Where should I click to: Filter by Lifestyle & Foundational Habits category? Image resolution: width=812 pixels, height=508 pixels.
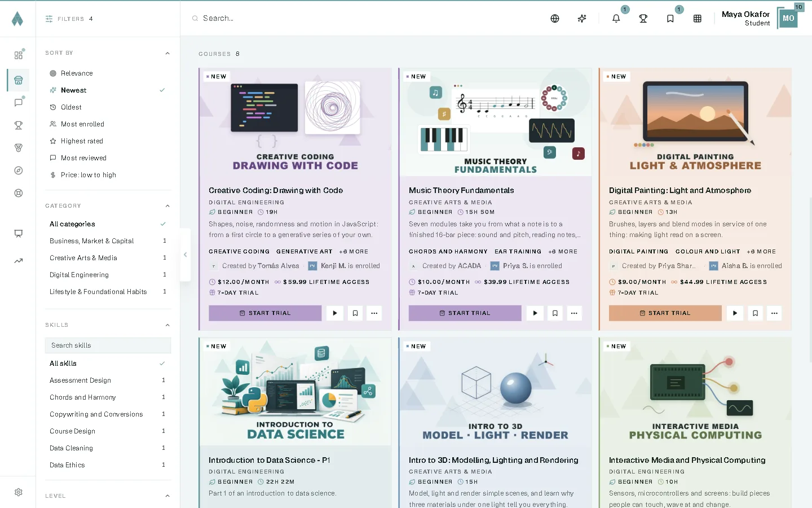(x=108, y=292)
